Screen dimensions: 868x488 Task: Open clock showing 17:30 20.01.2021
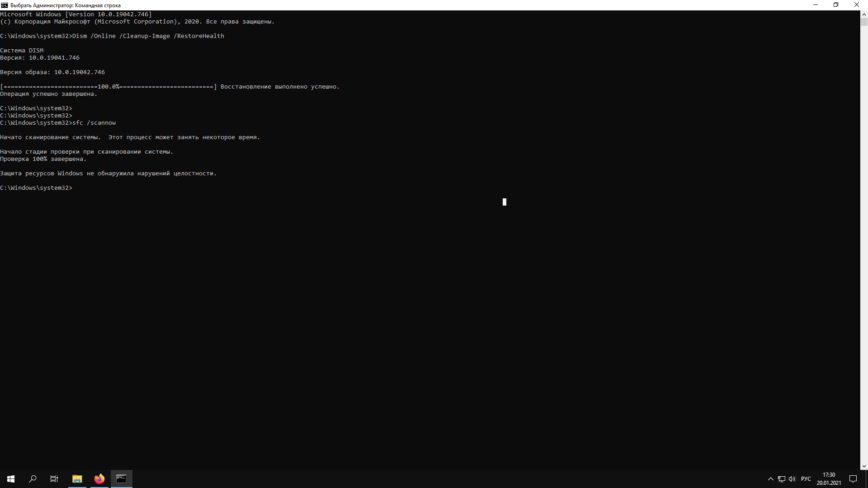(829, 479)
